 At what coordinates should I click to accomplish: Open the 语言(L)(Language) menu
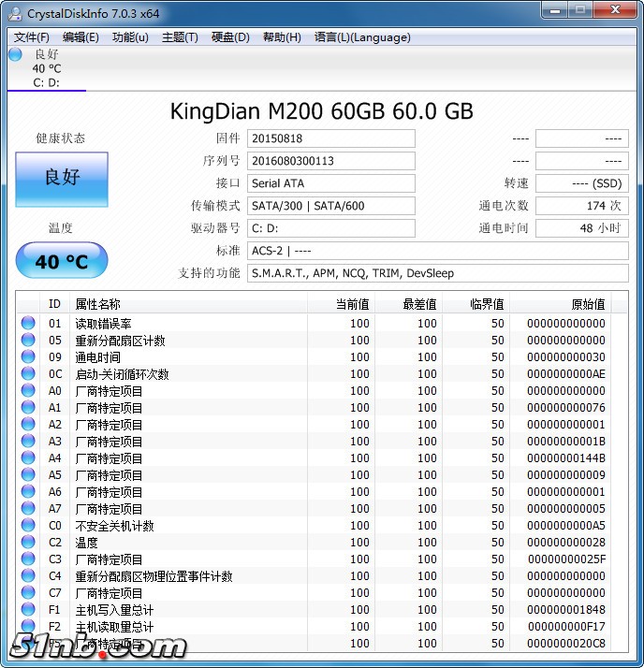(x=362, y=37)
